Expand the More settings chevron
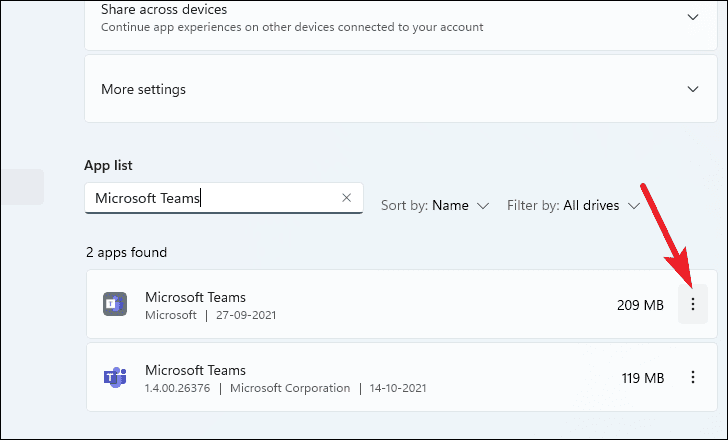The height and width of the screenshot is (440, 728). 693,89
